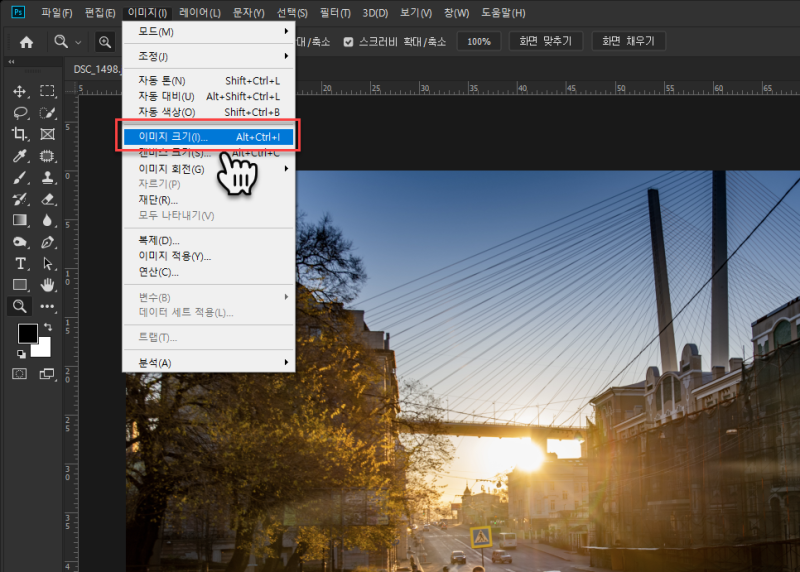Viewport: 800px width, 572px height.
Task: Change screen mode icon
Action: pos(47,374)
